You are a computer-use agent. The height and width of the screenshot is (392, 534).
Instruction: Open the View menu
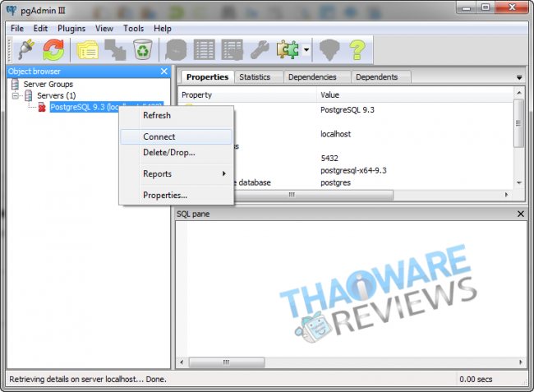click(104, 28)
